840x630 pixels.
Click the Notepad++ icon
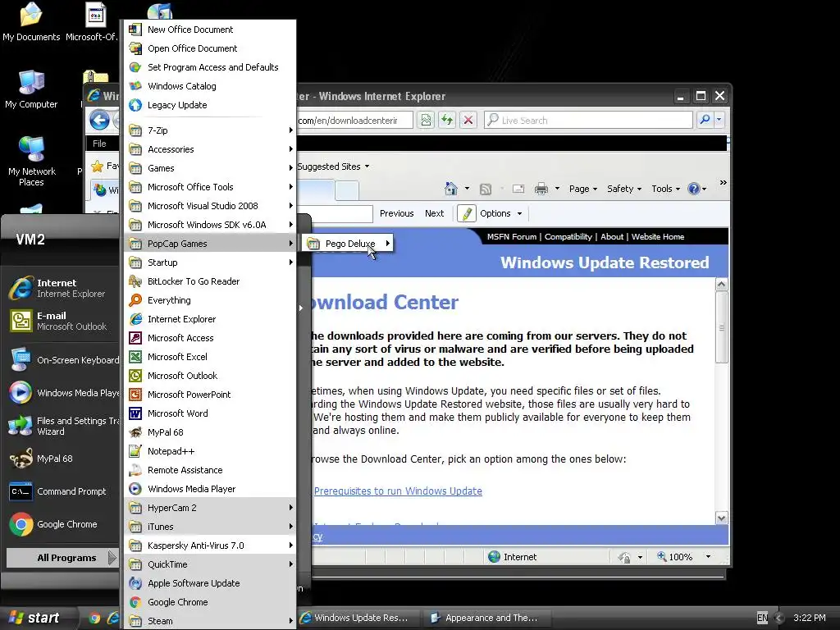(135, 451)
